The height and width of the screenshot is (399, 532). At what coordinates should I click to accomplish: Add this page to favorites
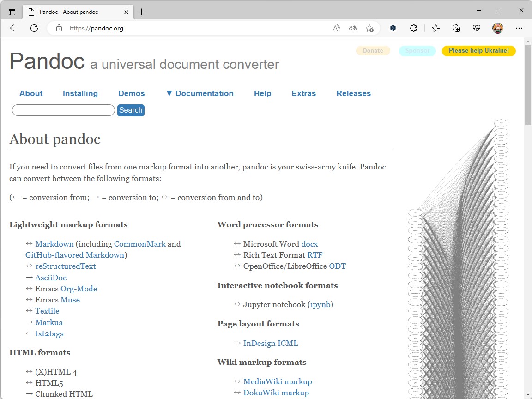[369, 28]
